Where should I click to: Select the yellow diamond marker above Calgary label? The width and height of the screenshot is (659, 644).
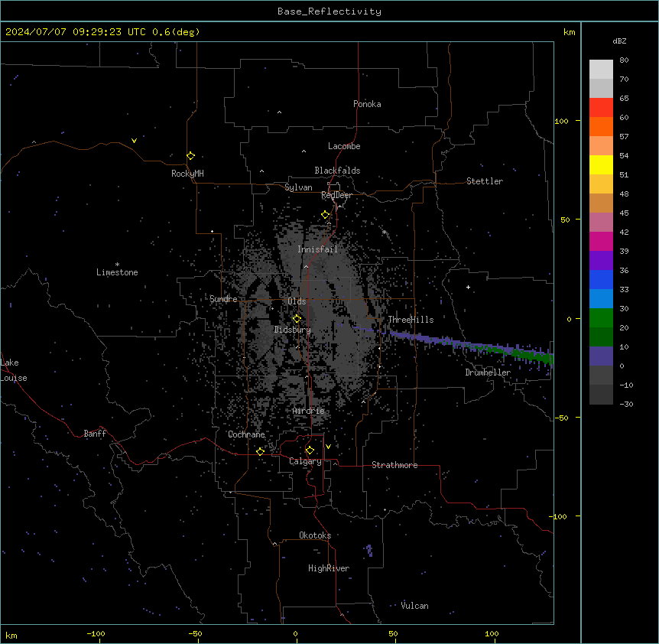pyautogui.click(x=310, y=450)
